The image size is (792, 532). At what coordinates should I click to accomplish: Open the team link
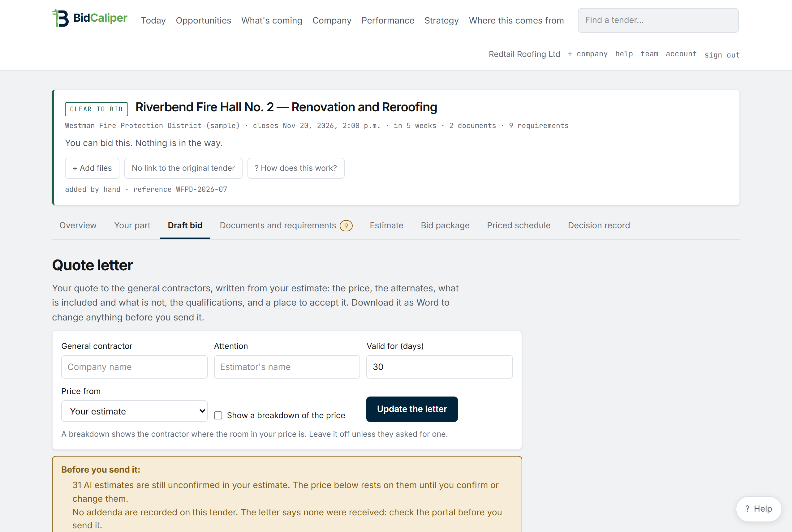(x=649, y=54)
